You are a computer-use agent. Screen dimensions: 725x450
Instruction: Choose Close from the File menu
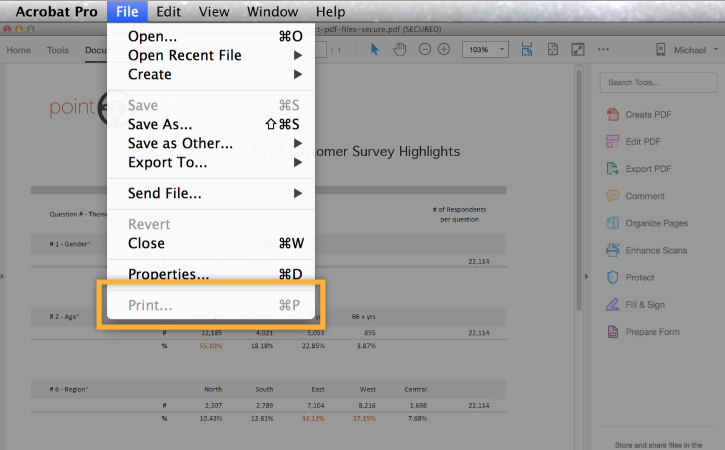click(x=211, y=243)
